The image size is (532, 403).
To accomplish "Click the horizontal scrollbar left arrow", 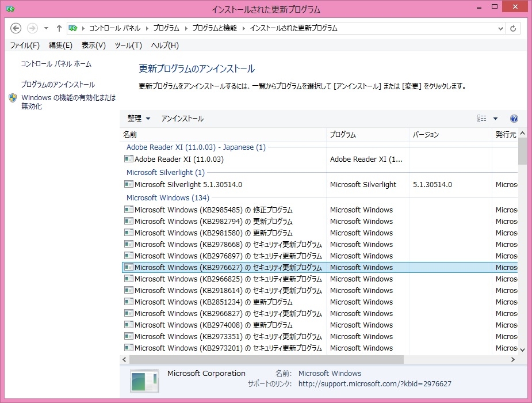I will [x=124, y=360].
